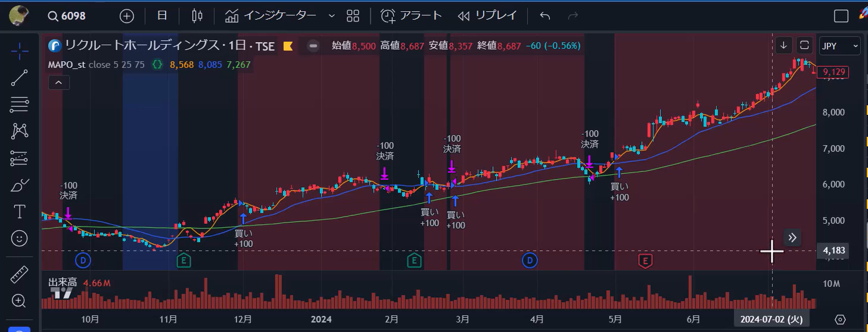The width and height of the screenshot is (868, 332).
Task: Undo the last chart action
Action: pyautogui.click(x=545, y=16)
